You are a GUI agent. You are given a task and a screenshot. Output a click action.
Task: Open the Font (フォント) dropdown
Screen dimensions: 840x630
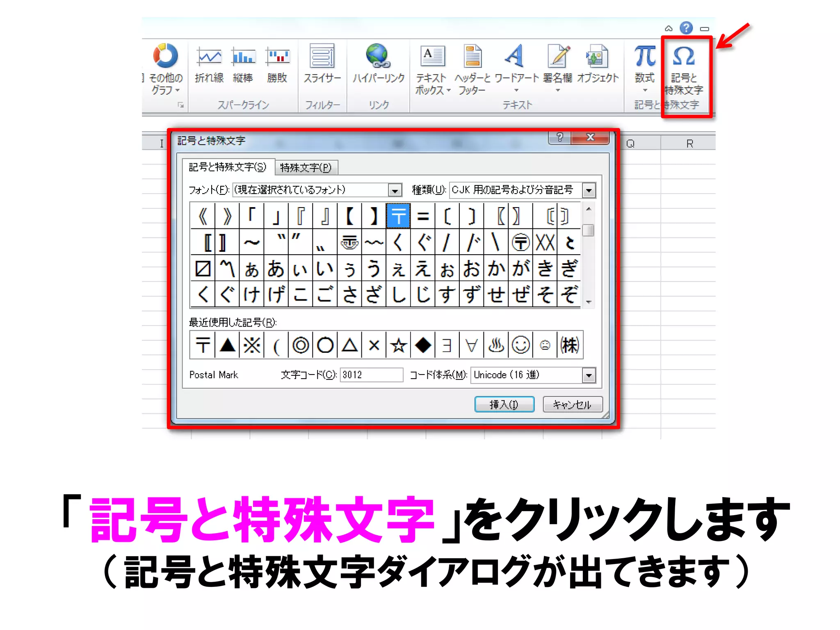[395, 190]
